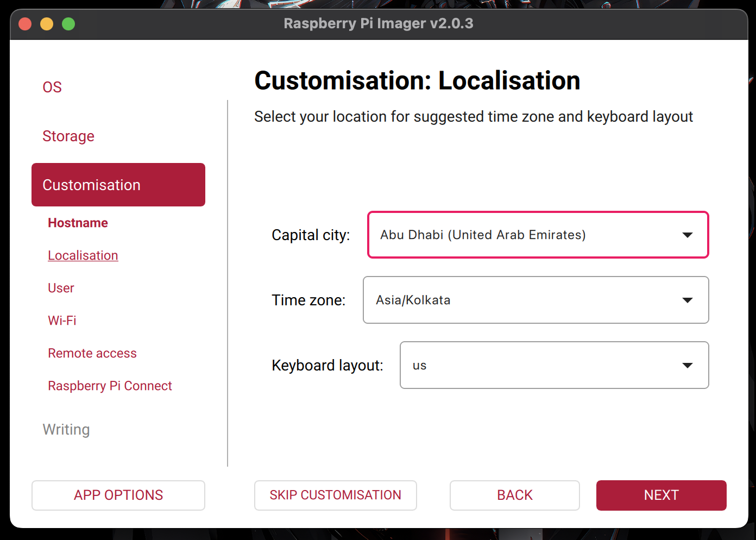Go back with the BACK button
This screenshot has width=756, height=540.
point(515,495)
